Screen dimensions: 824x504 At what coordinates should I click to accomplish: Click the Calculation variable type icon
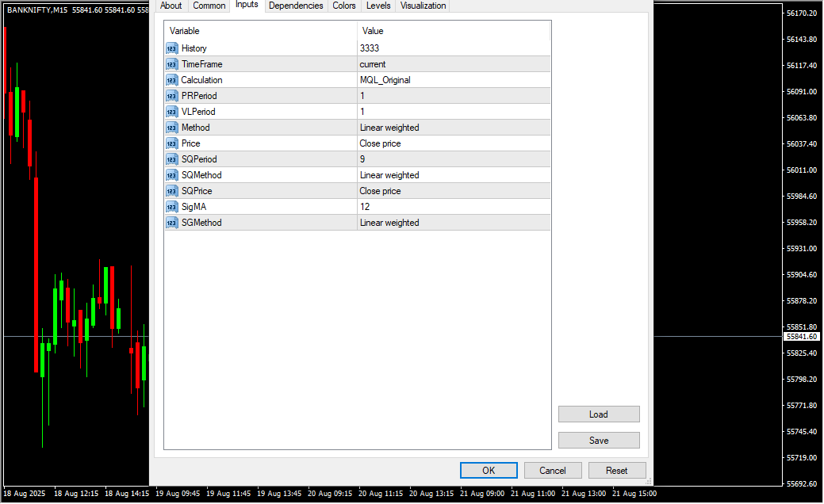coord(171,80)
